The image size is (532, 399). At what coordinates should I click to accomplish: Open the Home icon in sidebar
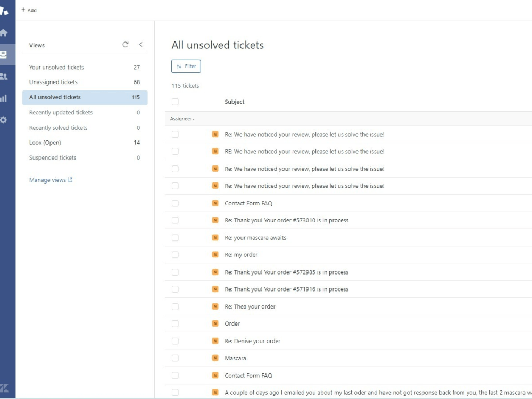click(x=4, y=32)
